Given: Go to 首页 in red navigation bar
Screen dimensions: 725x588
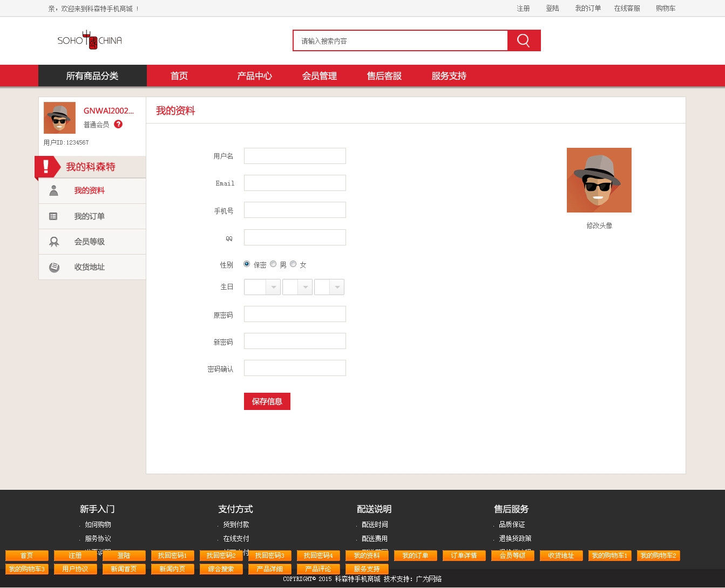Looking at the screenshot, I should click(x=179, y=76).
